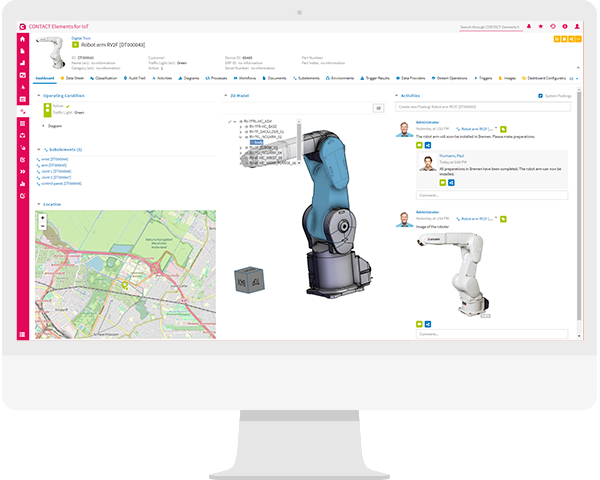
Task: Zoom out on the location map
Action: pyautogui.click(x=42, y=226)
